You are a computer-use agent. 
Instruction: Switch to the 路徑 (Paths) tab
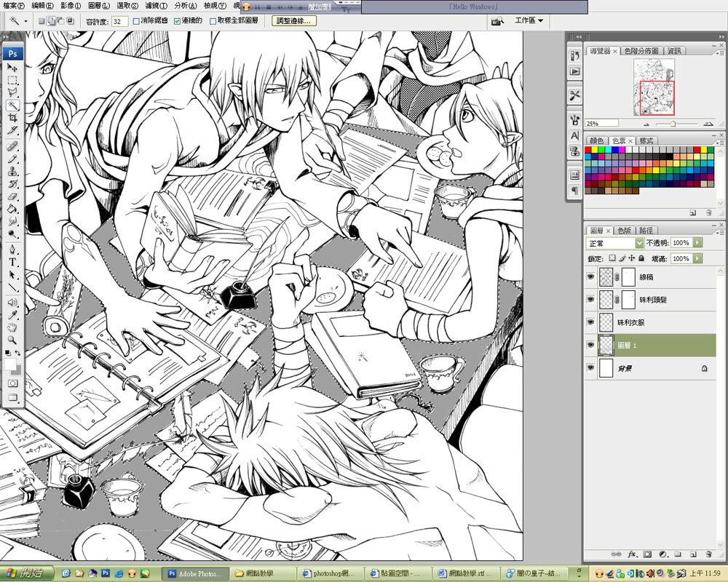[645, 230]
